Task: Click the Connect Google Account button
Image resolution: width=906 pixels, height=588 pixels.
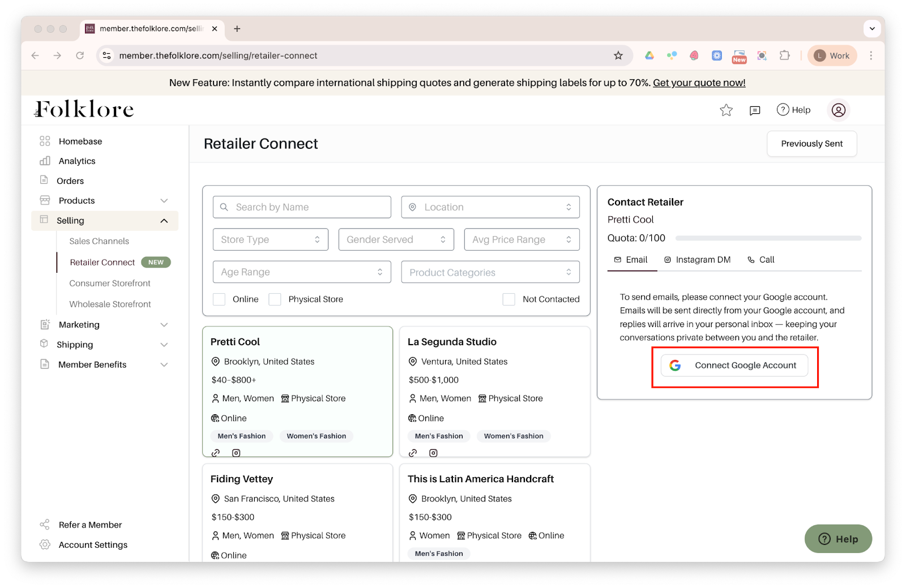Action: [x=734, y=366]
